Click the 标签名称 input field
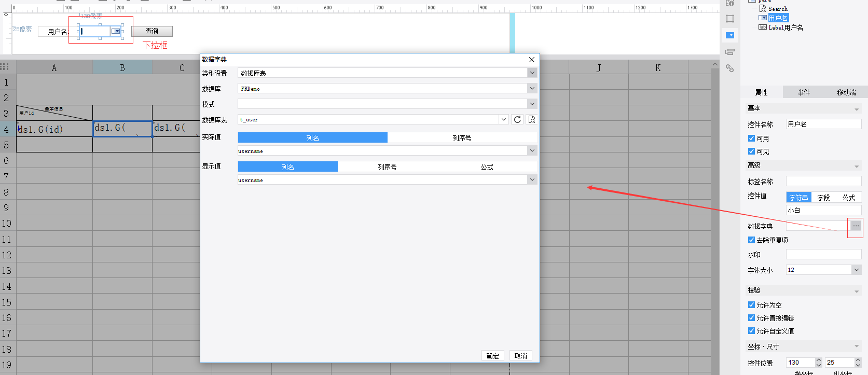This screenshot has width=868, height=375. 823,181
